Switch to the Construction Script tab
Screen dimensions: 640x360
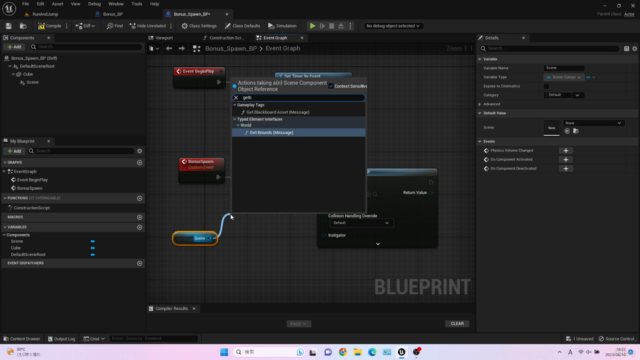coord(226,38)
